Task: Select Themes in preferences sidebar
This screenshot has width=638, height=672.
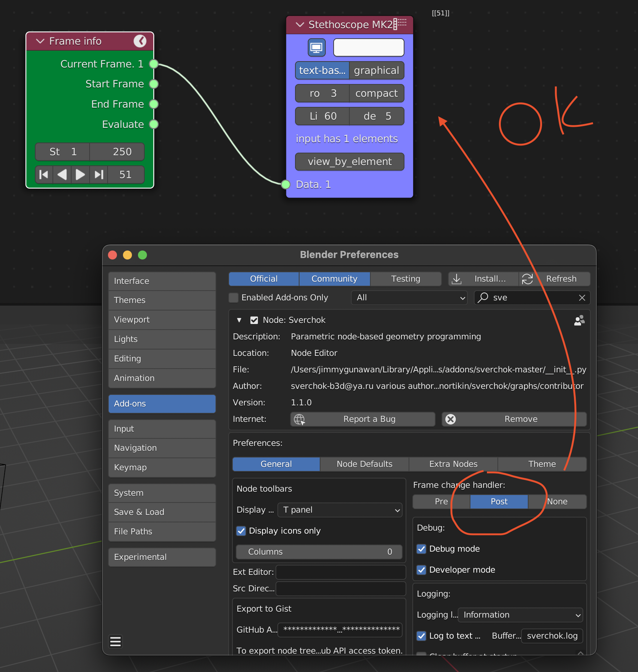Action: [162, 300]
